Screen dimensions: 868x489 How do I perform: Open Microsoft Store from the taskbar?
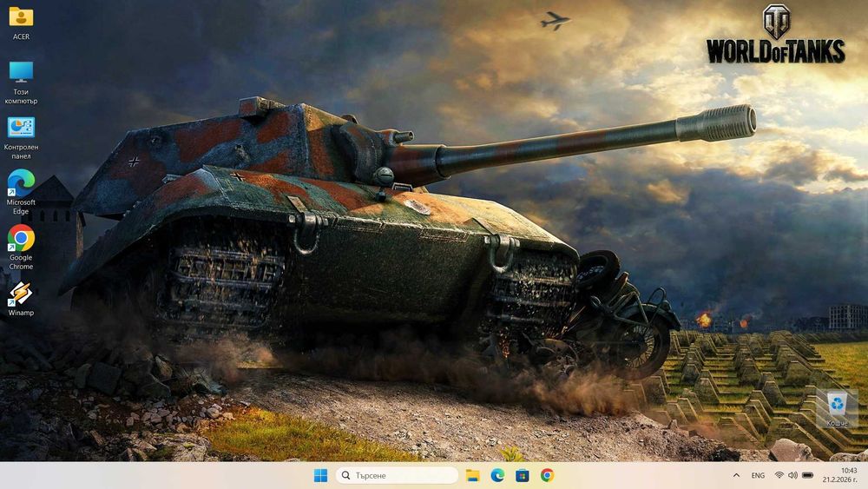tap(522, 475)
